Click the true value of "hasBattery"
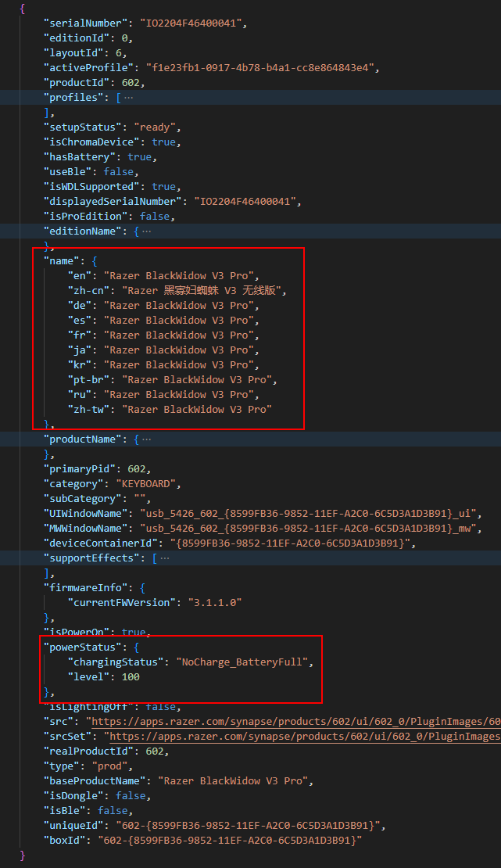Viewport: 501px width, 868px height. [139, 156]
